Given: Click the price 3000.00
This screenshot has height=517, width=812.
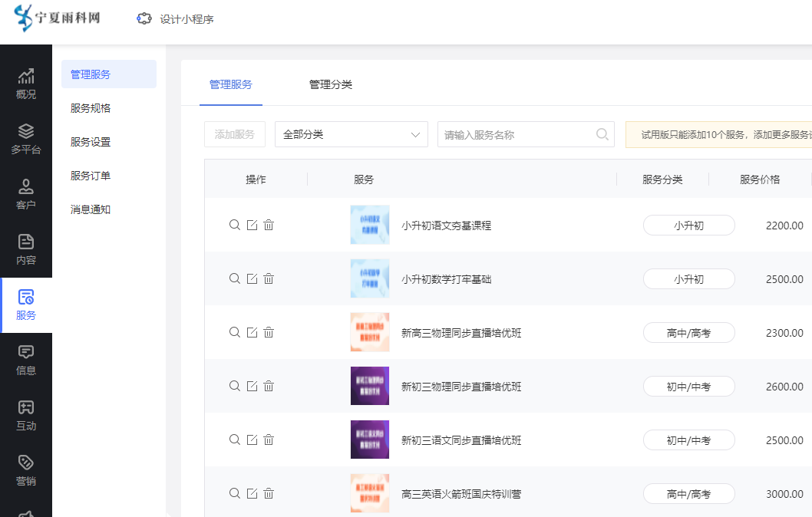Looking at the screenshot, I should 784,494.
